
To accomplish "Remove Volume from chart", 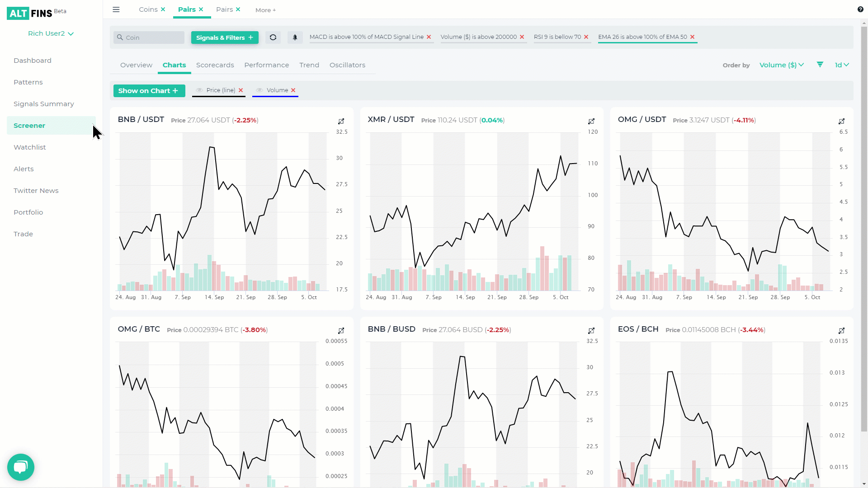I will (293, 90).
